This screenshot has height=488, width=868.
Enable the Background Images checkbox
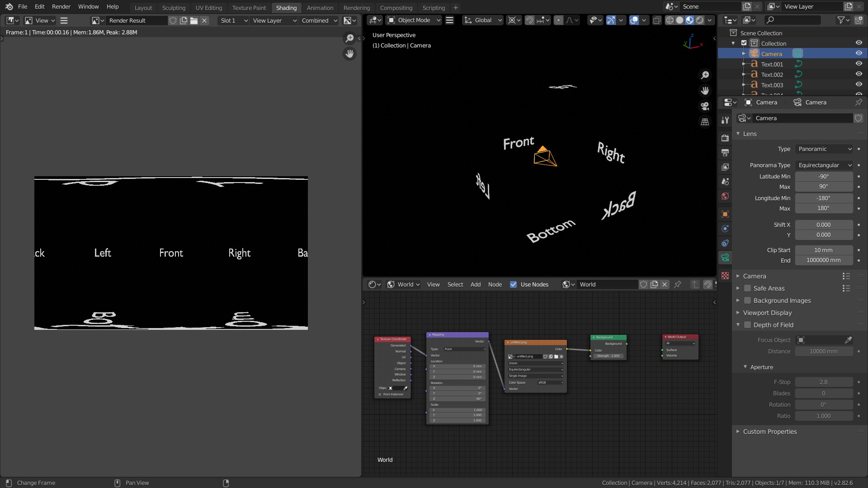point(748,300)
